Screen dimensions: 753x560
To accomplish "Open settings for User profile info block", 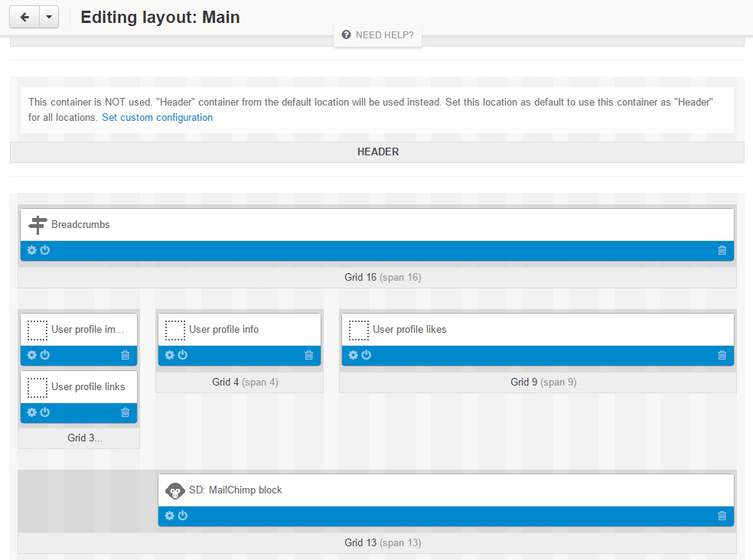I will click(169, 355).
